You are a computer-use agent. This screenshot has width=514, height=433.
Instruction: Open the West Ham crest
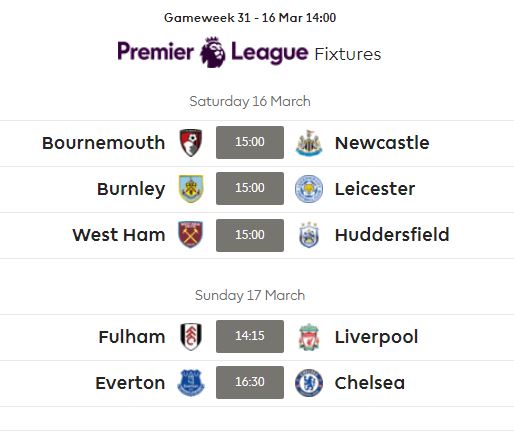[191, 235]
